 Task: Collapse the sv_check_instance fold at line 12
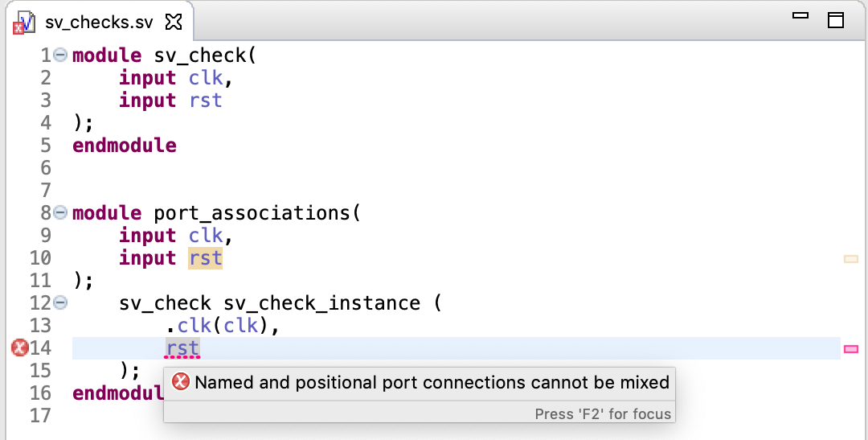pyautogui.click(x=61, y=302)
